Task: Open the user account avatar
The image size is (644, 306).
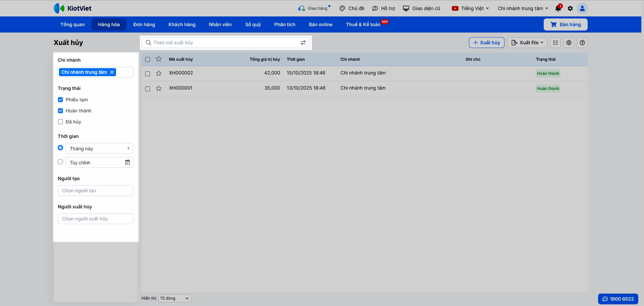Action: tap(582, 8)
